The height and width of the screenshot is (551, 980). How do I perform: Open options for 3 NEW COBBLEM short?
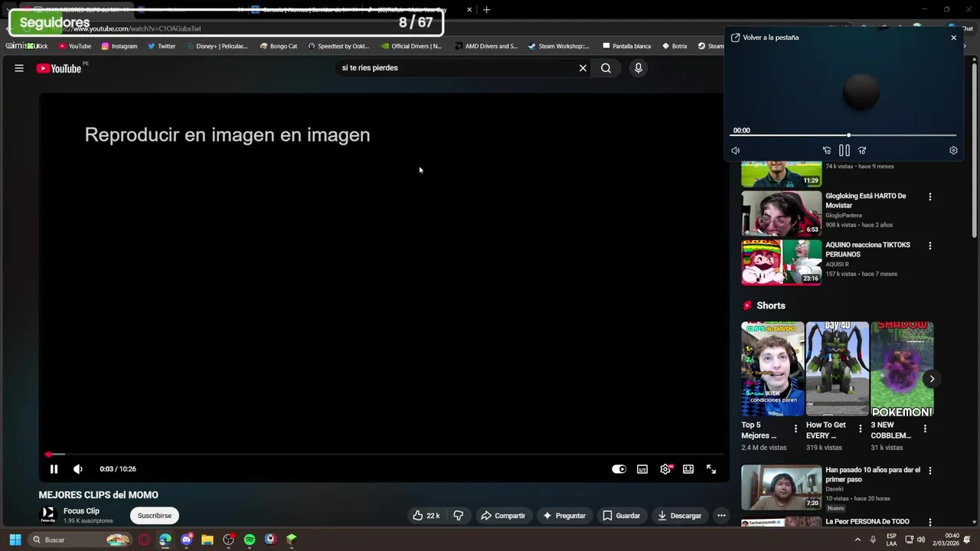click(925, 429)
